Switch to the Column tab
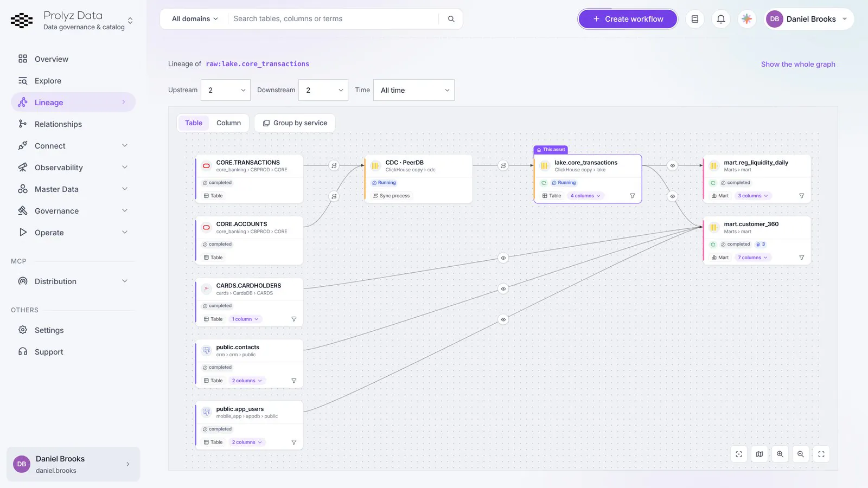This screenshot has height=488, width=868. click(228, 123)
